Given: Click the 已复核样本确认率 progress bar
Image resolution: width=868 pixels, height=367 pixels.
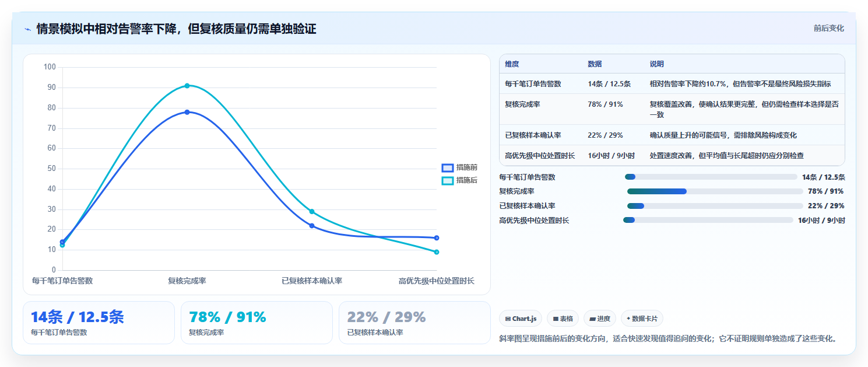Looking at the screenshot, I should [715, 206].
